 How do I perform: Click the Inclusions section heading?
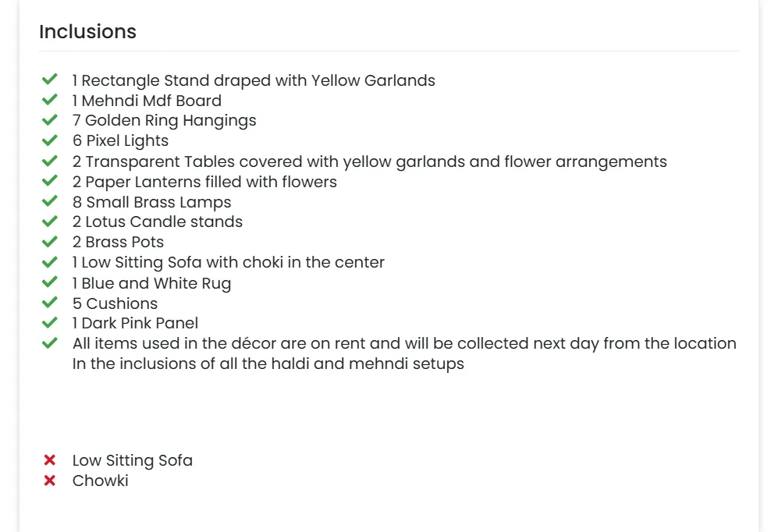87,32
